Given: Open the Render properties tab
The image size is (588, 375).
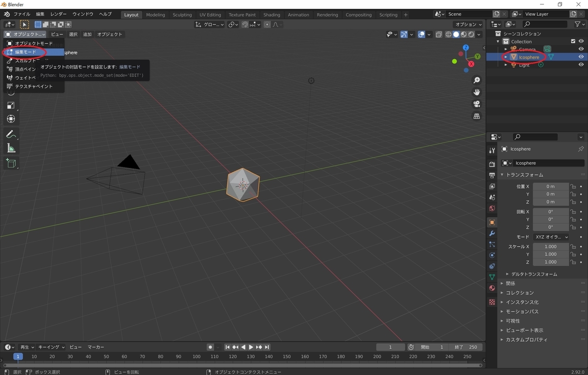Looking at the screenshot, I should click(x=492, y=164).
